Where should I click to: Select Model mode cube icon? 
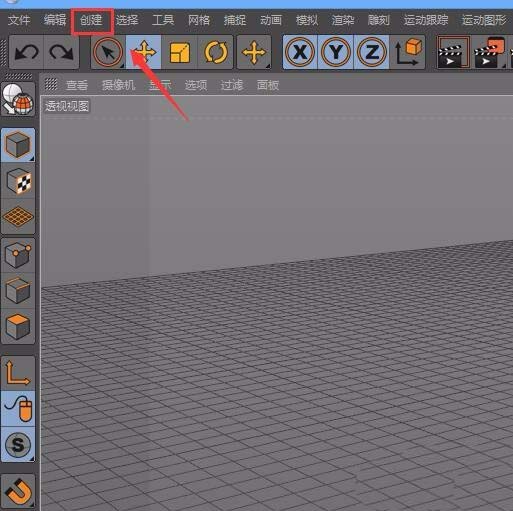(x=18, y=145)
